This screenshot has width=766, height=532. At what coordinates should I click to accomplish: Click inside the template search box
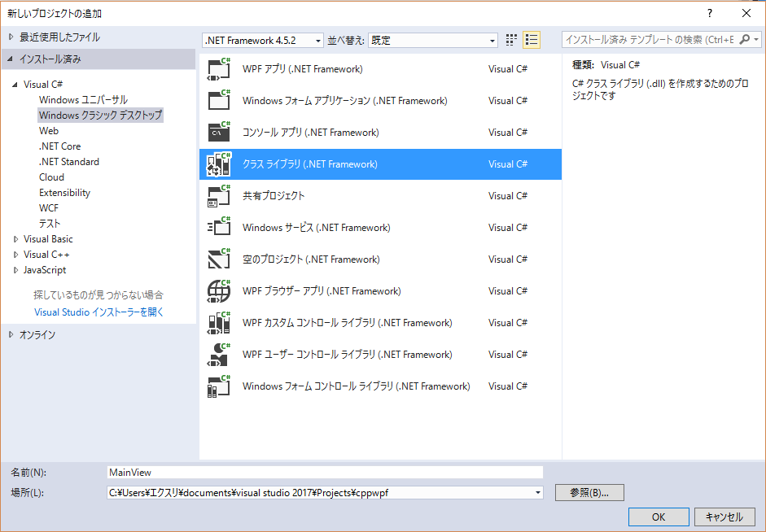(x=643, y=38)
